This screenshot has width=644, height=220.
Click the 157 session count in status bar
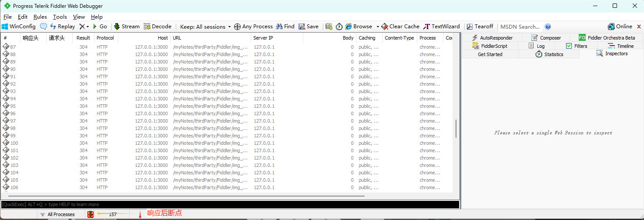click(113, 214)
